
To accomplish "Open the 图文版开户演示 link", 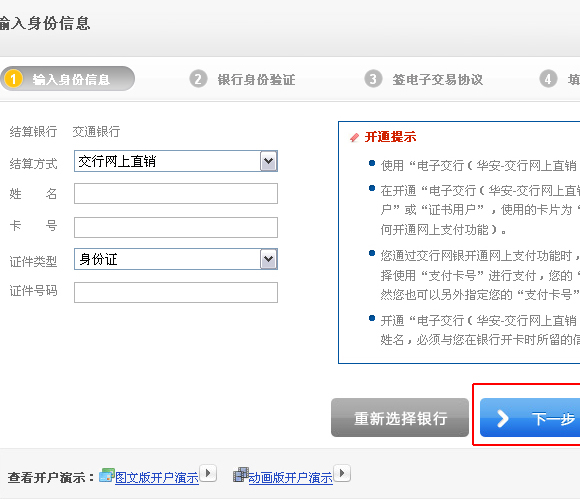I will [157, 478].
